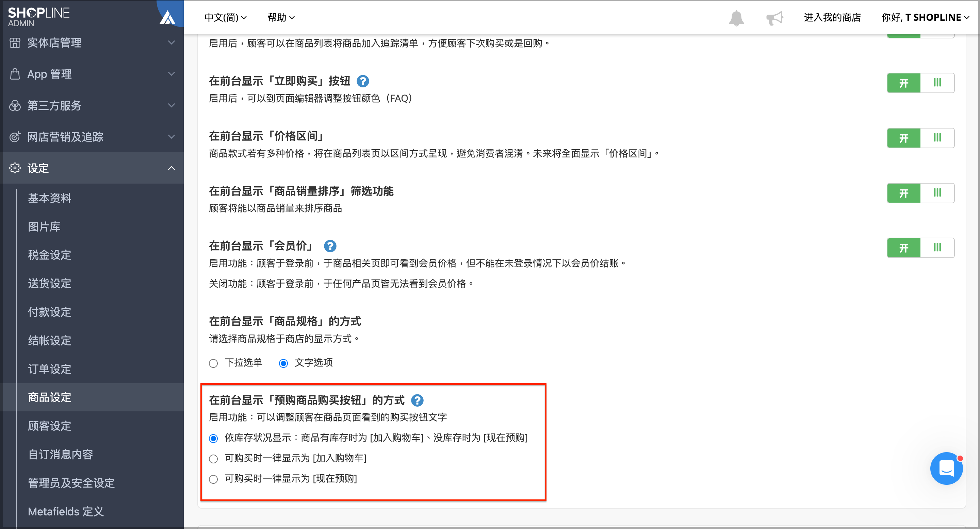980x529 pixels.
Task: Click the 进入我的商店 link
Action: [x=832, y=17]
